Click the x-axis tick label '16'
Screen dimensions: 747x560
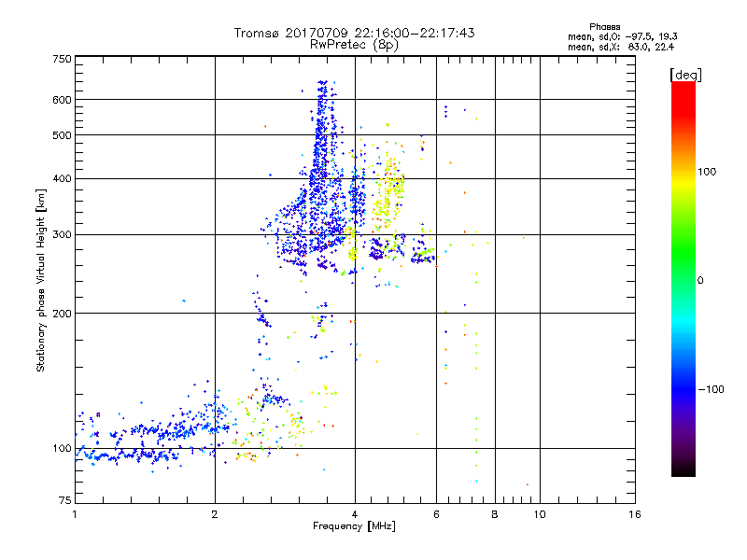[x=635, y=514]
